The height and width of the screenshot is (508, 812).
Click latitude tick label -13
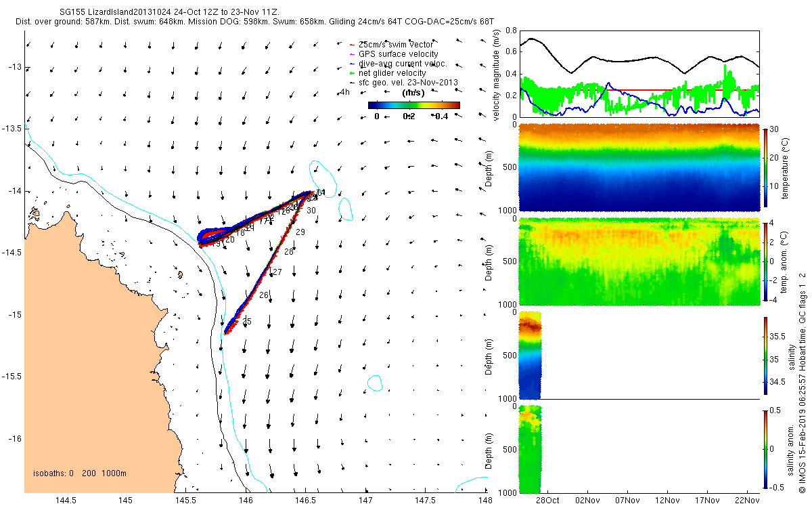click(14, 66)
